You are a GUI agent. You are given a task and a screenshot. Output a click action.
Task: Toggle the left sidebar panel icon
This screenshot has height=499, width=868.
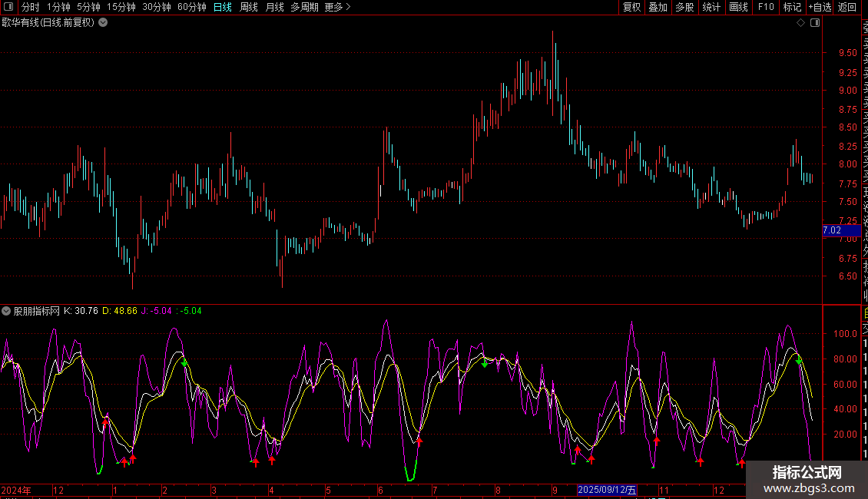pos(8,7)
